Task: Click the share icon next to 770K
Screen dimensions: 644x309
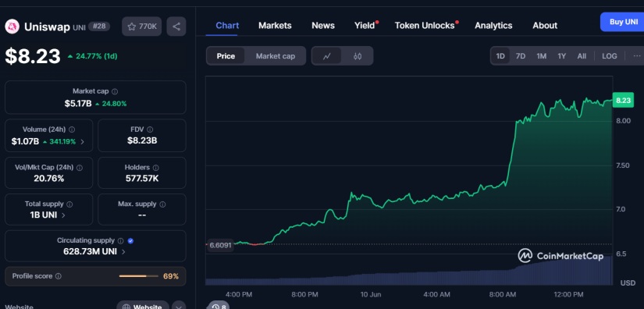Action: [x=176, y=27]
